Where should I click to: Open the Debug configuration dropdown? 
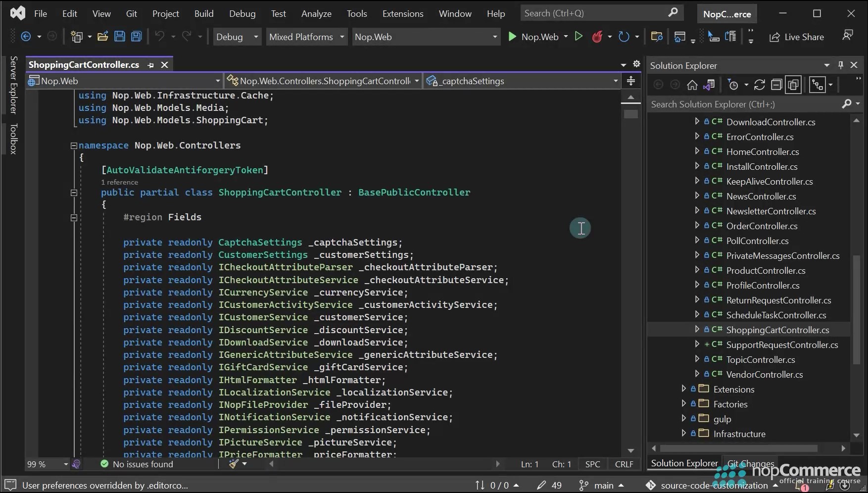(x=237, y=37)
